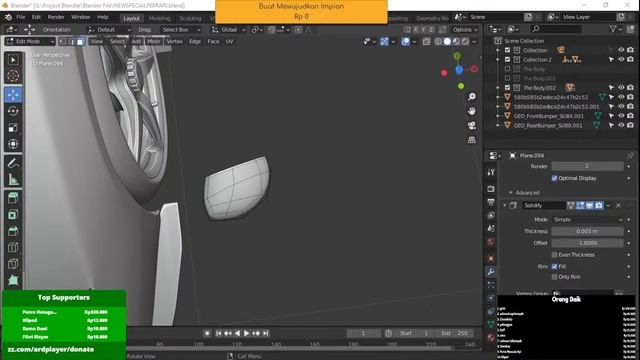Open the Default orientation dropdown
Viewport: 640px width, 360px height.
point(109,29)
